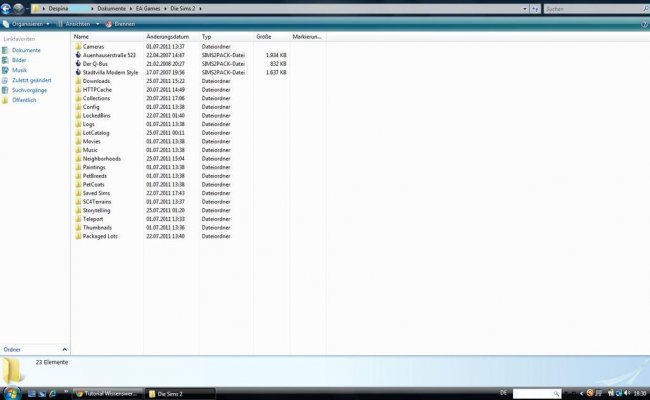Expand the breadcrumb arrow after Despina
This screenshot has height=400, width=650.
coord(92,8)
